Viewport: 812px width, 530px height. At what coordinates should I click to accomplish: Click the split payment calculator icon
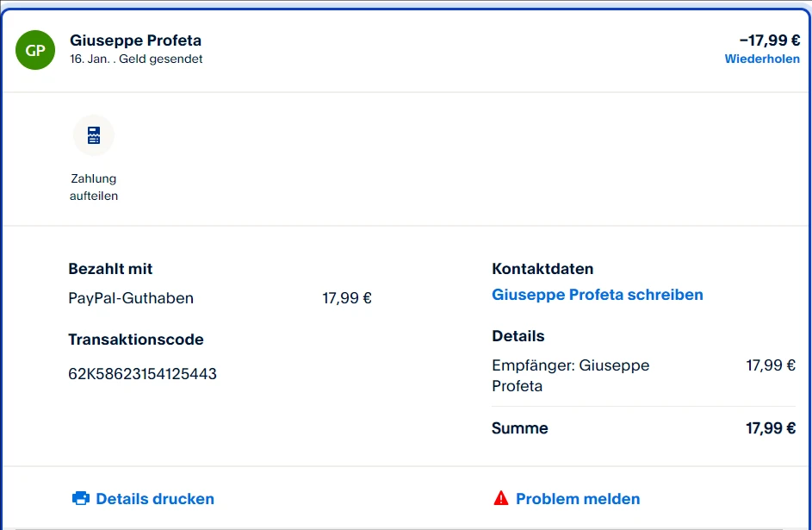(93, 135)
